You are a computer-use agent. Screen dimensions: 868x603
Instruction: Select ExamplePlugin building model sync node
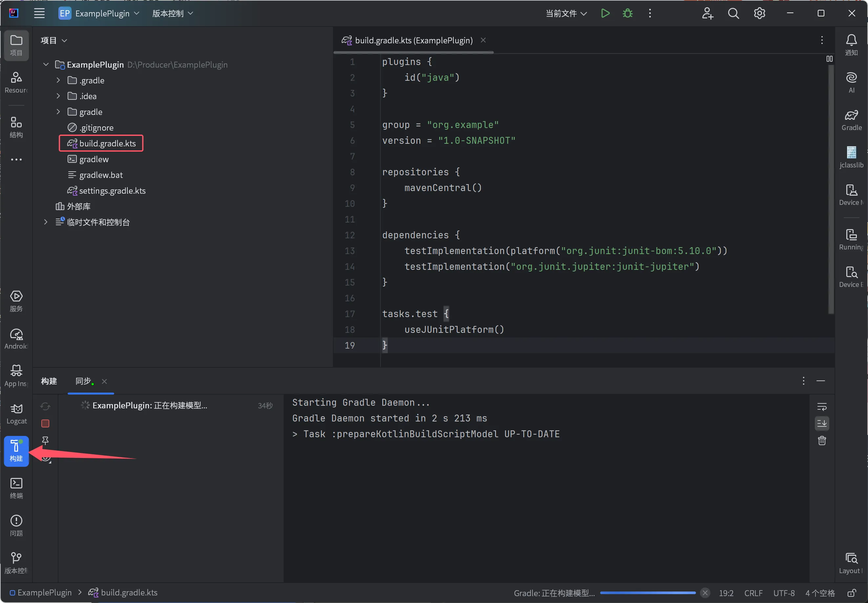pyautogui.click(x=150, y=405)
